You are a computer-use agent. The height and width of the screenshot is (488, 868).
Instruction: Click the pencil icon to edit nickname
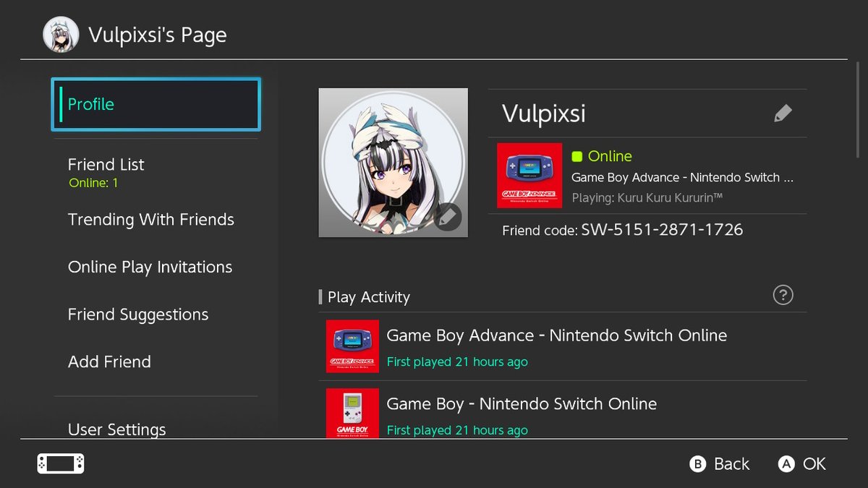click(x=783, y=113)
